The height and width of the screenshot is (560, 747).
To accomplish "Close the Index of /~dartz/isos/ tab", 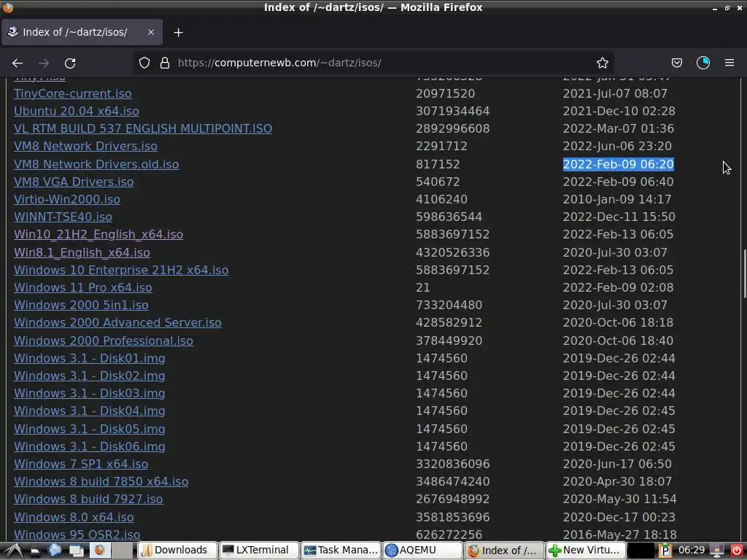I will tap(150, 32).
